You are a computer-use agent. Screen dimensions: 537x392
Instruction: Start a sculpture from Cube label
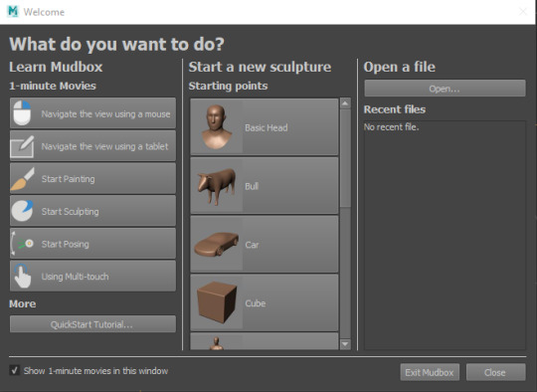pyautogui.click(x=256, y=303)
